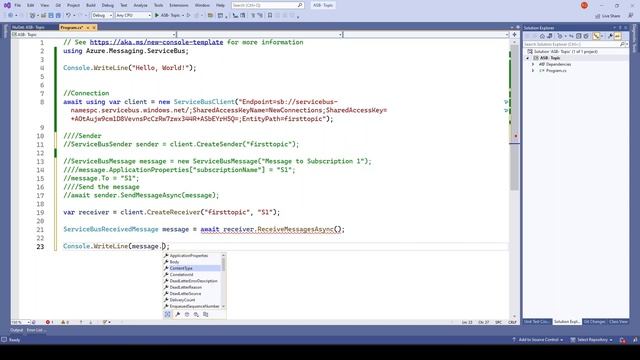Expand the Program.cs tree node
640x360 pixels.
pos(533,71)
